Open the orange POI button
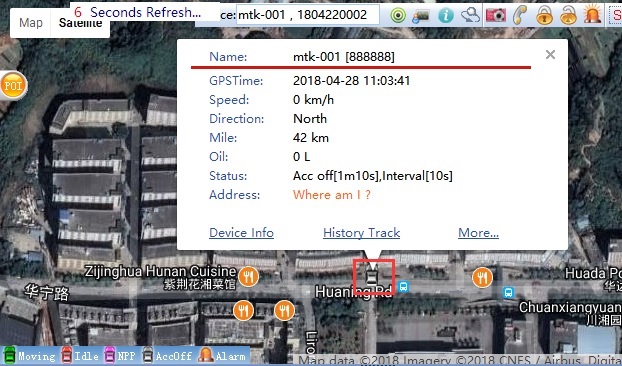The image size is (622, 366). pos(13,85)
